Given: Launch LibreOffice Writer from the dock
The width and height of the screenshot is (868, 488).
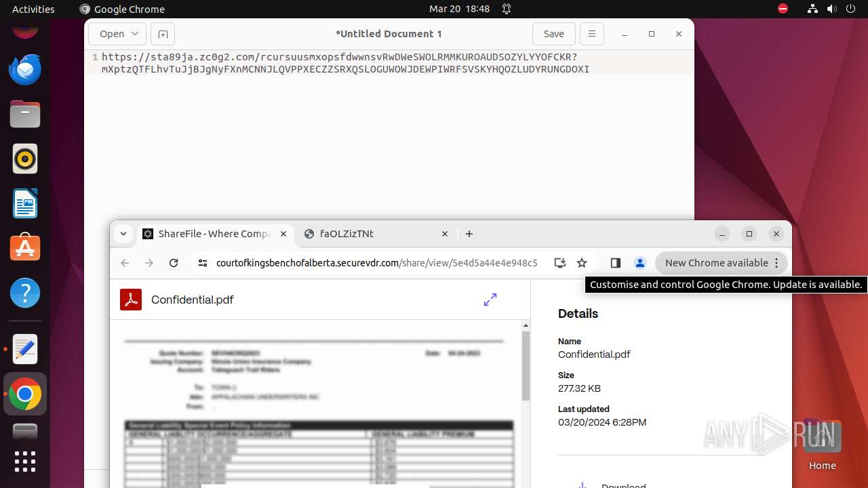Looking at the screenshot, I should pyautogui.click(x=25, y=203).
